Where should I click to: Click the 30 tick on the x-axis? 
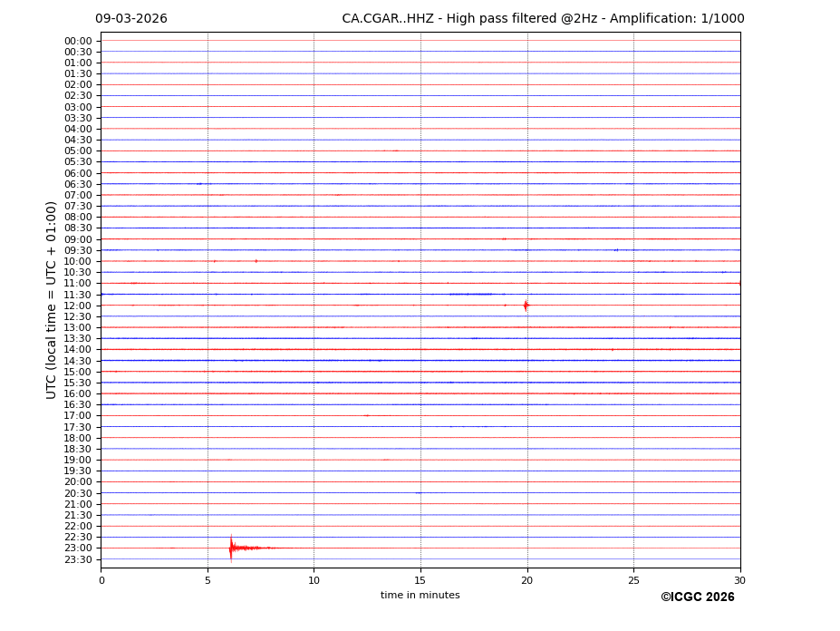coord(739,580)
